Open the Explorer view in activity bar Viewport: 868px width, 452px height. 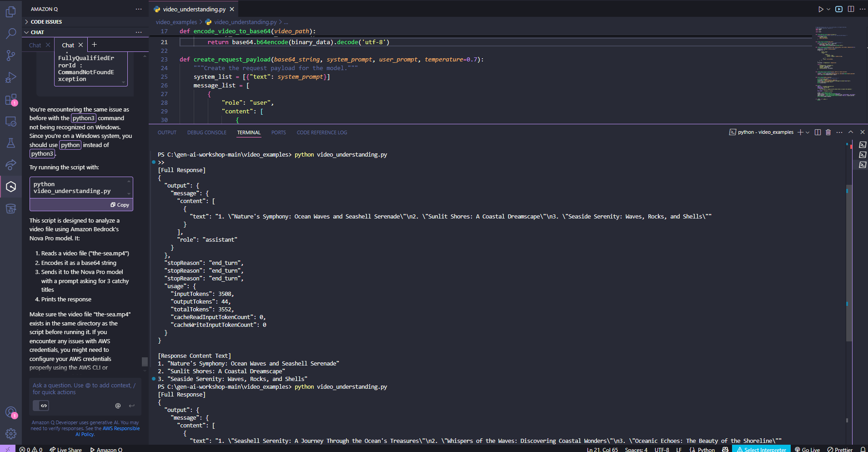pos(11,11)
